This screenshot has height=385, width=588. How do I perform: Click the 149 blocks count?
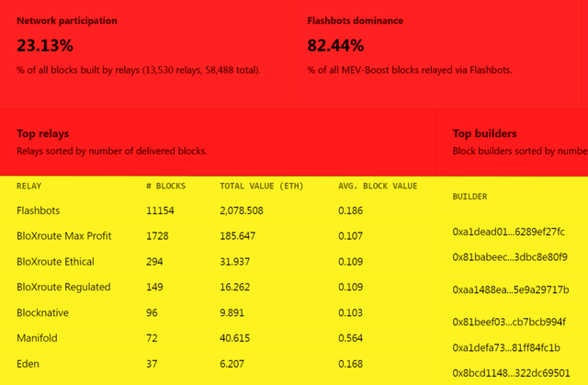(154, 288)
